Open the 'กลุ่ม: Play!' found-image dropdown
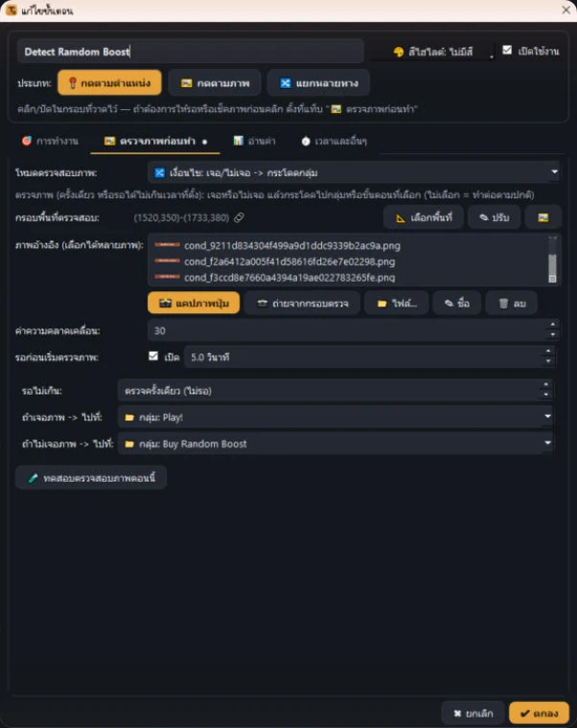577x728 pixels. (x=335, y=417)
